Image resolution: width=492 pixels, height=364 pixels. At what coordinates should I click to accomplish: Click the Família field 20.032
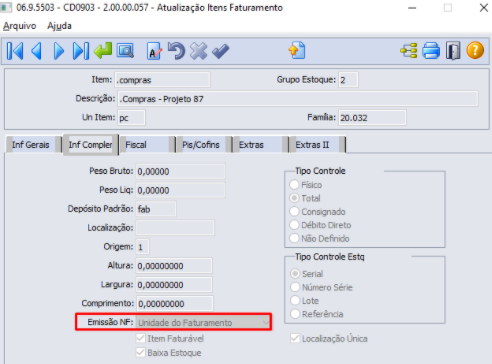coord(372,118)
